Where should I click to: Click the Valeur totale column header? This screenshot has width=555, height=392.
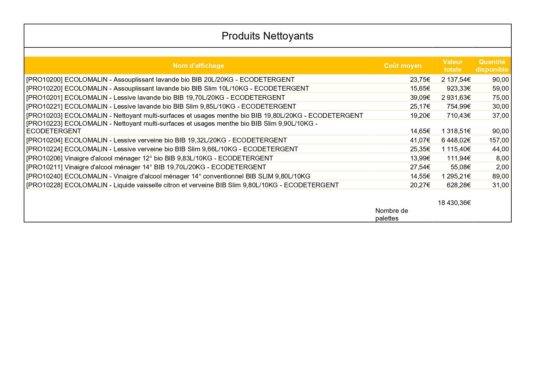pos(453,66)
